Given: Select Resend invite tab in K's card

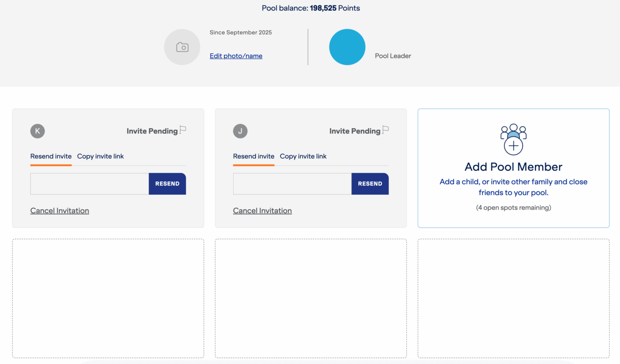Looking at the screenshot, I should pyautogui.click(x=51, y=157).
